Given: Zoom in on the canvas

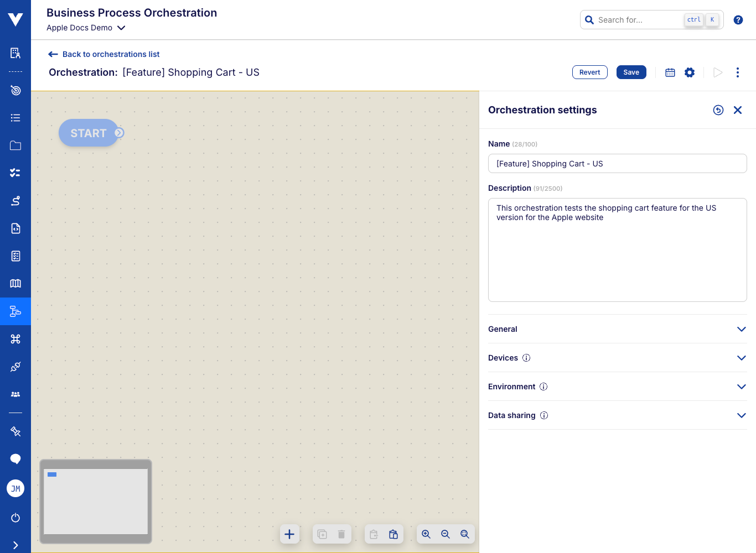Looking at the screenshot, I should click(426, 534).
